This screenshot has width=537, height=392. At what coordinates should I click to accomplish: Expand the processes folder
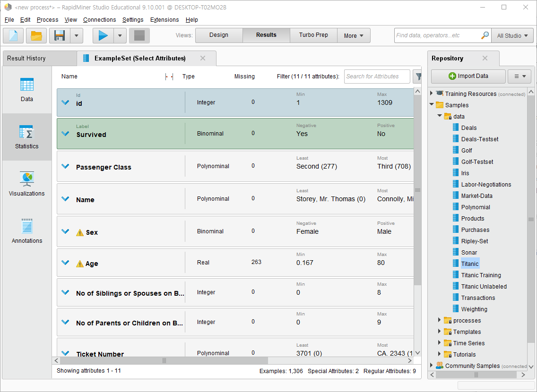(x=440, y=320)
